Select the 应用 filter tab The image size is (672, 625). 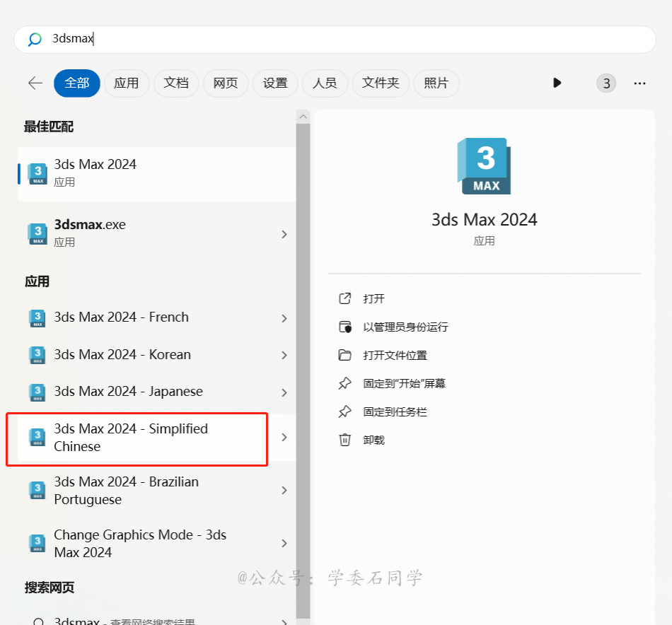[127, 83]
